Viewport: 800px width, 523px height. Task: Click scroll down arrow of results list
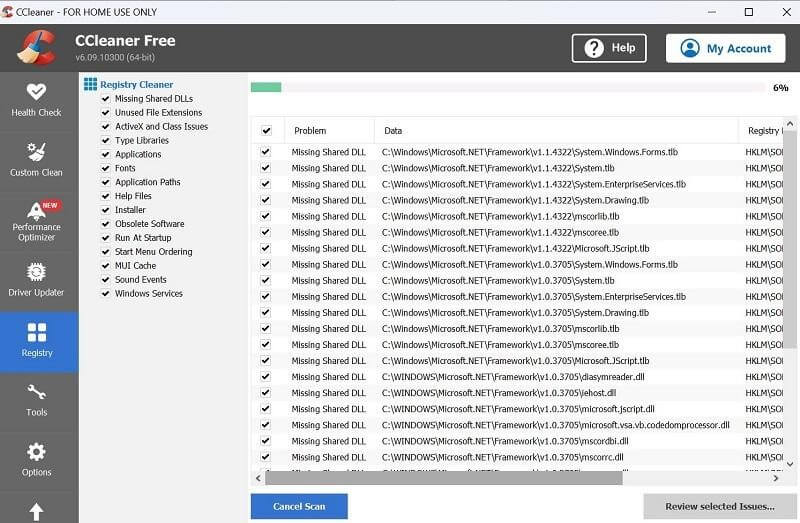click(x=790, y=464)
